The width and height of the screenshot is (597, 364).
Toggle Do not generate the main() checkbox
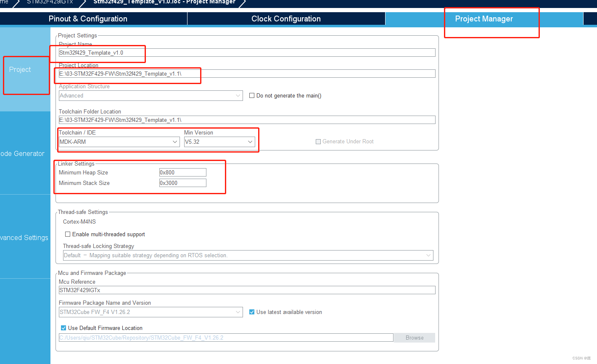coord(252,95)
